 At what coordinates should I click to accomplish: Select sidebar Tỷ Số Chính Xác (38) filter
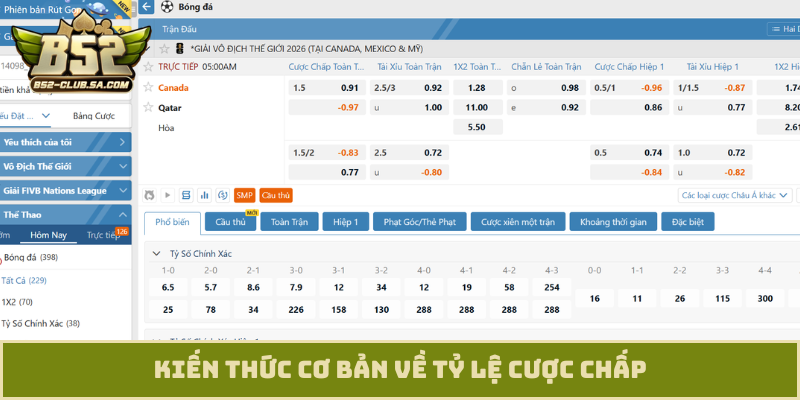point(40,323)
